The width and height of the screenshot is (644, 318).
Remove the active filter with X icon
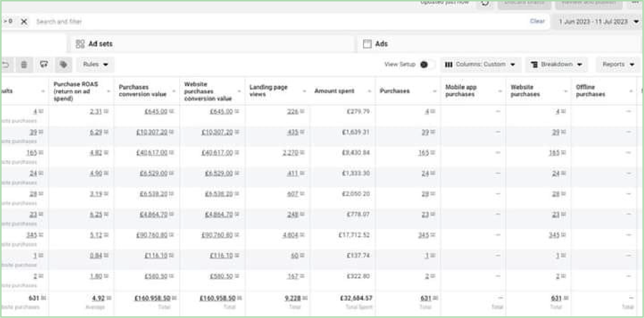tap(24, 22)
